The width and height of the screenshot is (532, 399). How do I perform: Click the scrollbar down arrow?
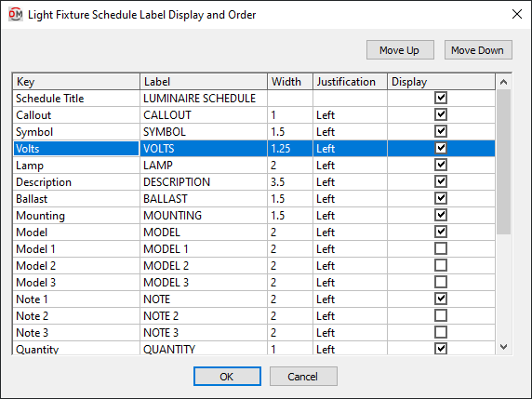pos(503,347)
